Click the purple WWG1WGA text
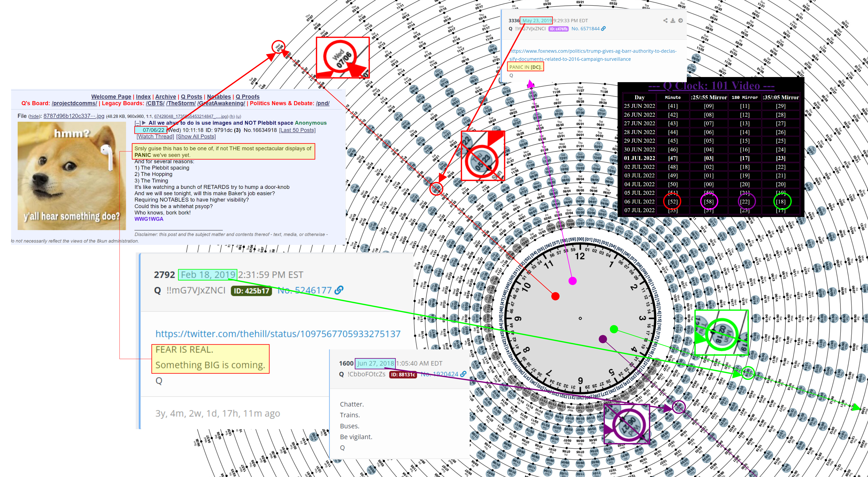868x477 pixels. pos(149,219)
